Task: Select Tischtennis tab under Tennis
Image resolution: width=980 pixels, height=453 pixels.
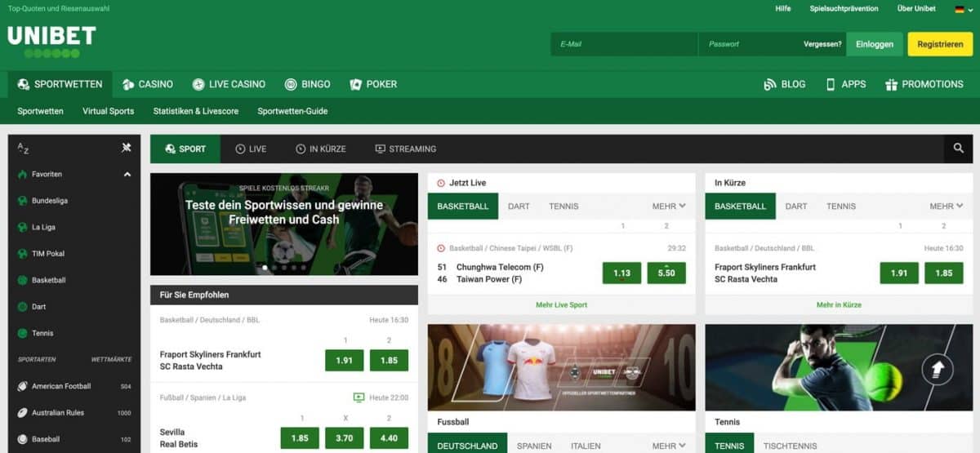Action: pos(791,446)
